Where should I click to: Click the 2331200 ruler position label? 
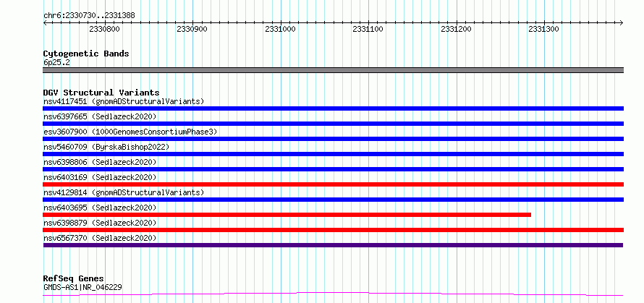(456, 30)
